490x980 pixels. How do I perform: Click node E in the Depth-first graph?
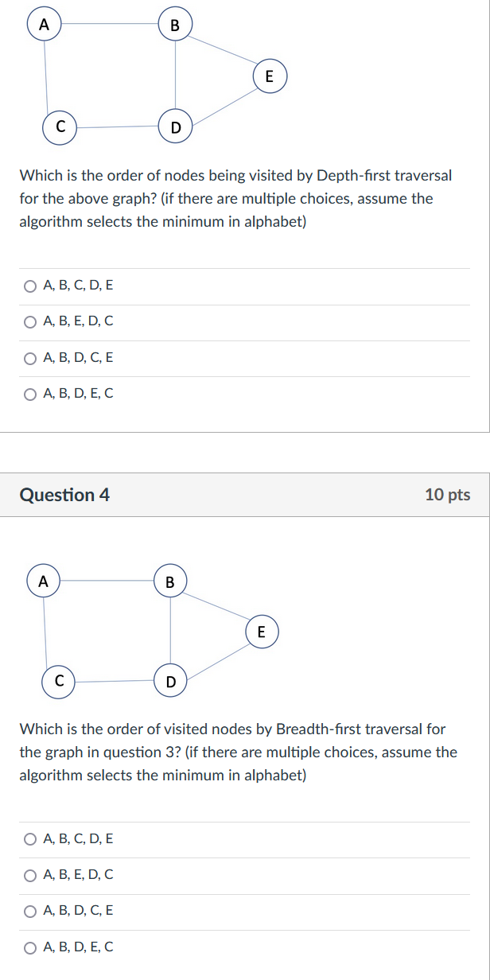point(269,76)
